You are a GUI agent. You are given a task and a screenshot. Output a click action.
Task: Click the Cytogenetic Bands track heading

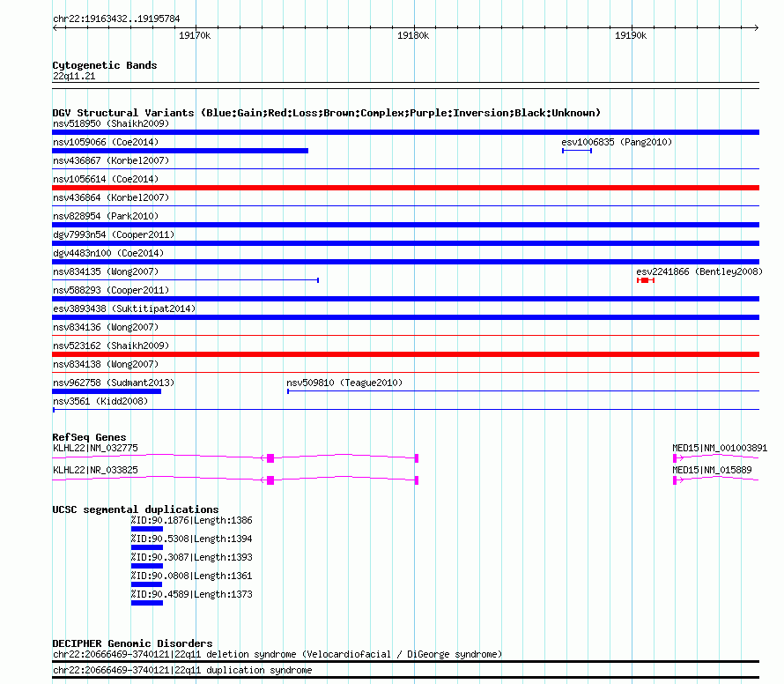point(105,65)
